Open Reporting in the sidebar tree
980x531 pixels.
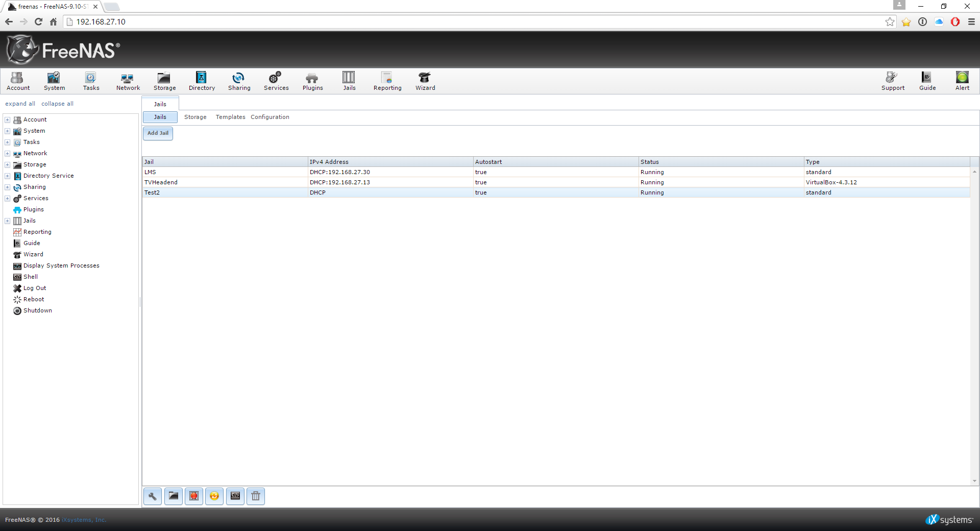[32, 232]
